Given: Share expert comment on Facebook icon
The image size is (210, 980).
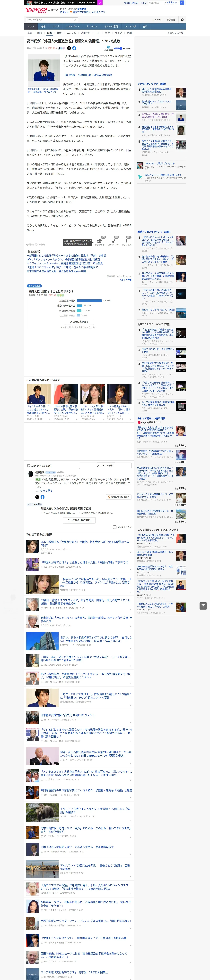Looking at the screenshot, I should [42, 497].
